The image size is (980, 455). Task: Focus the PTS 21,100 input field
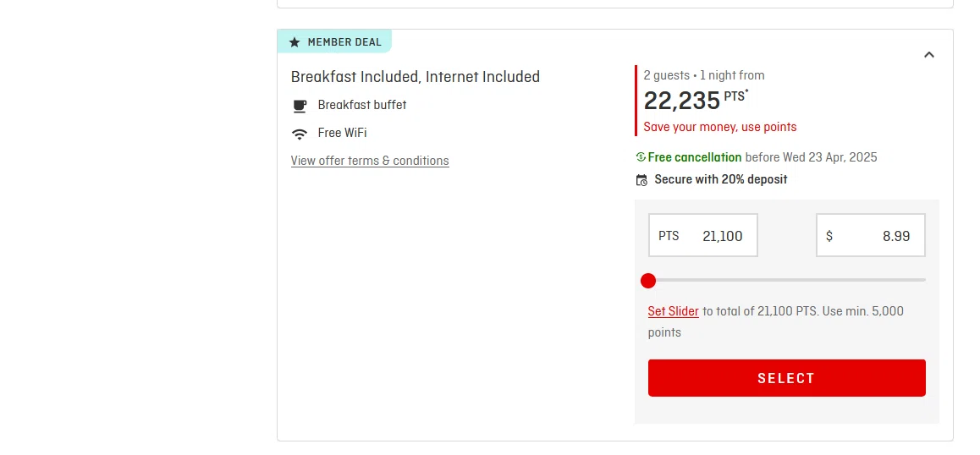point(703,236)
